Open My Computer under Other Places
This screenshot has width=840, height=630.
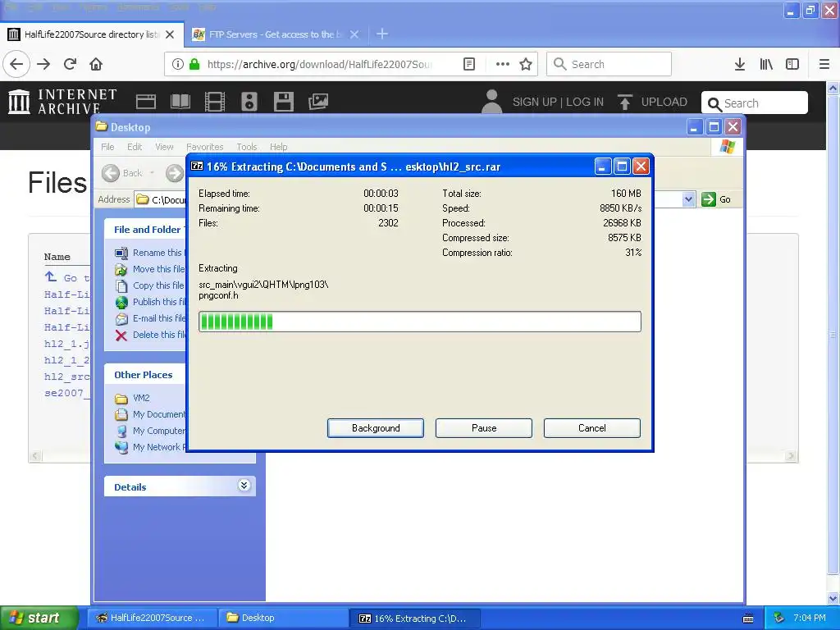click(149, 431)
